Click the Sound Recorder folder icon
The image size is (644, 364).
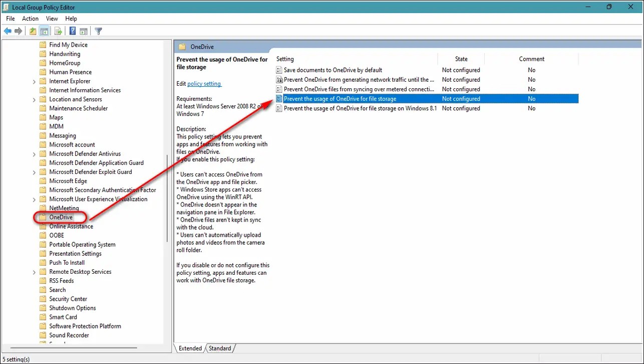[43, 335]
